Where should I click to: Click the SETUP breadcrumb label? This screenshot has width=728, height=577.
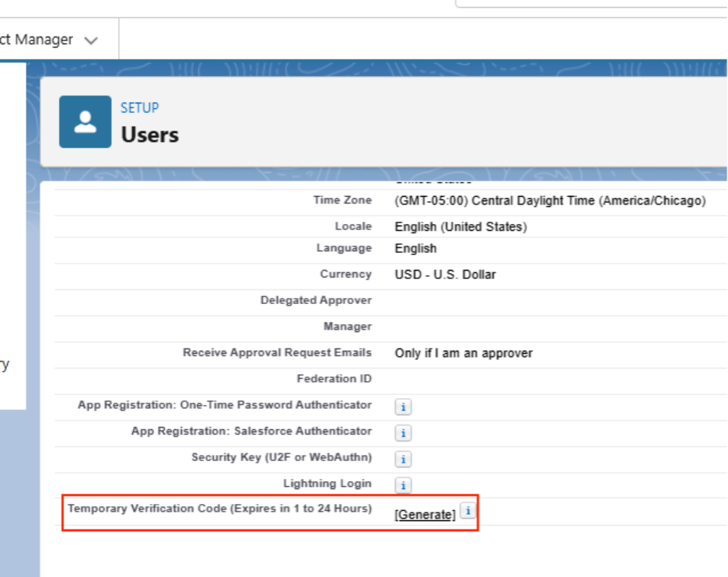(140, 107)
